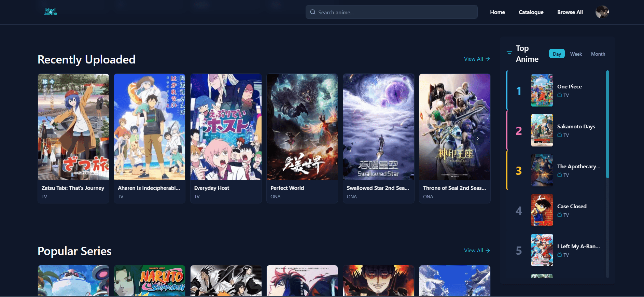The image size is (644, 297).
Task: Click the TV icon under Case Closed
Action: 559,215
